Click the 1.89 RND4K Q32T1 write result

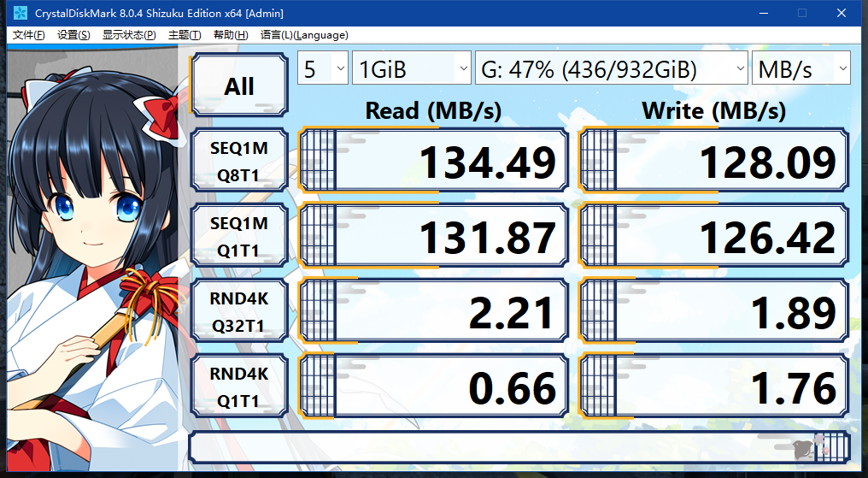click(713, 311)
